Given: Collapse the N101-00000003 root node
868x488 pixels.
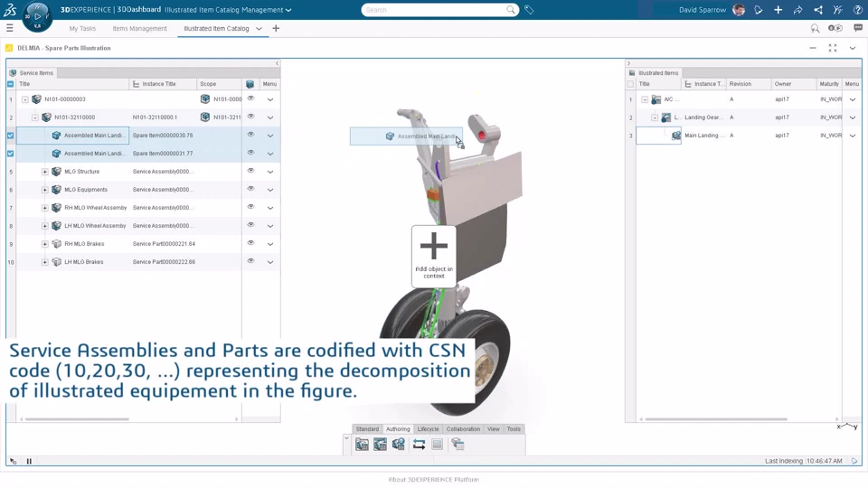Looking at the screenshot, I should [25, 99].
